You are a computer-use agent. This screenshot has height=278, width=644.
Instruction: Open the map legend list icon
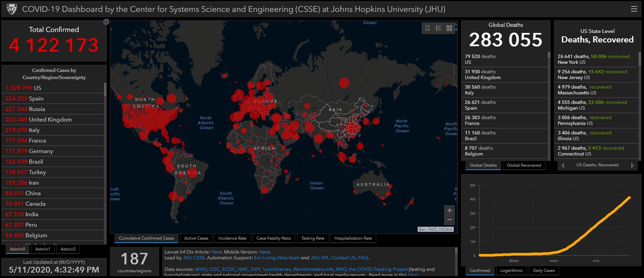click(x=438, y=28)
